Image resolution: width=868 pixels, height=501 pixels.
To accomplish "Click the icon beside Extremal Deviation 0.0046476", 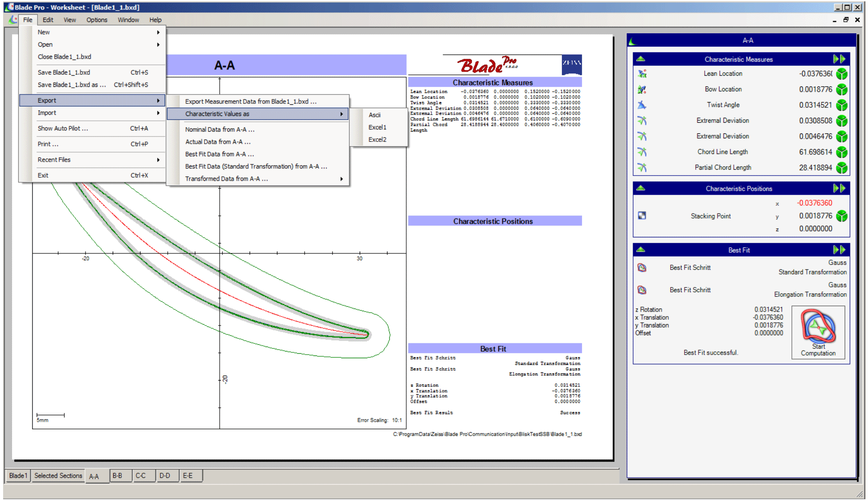I will coord(642,137).
